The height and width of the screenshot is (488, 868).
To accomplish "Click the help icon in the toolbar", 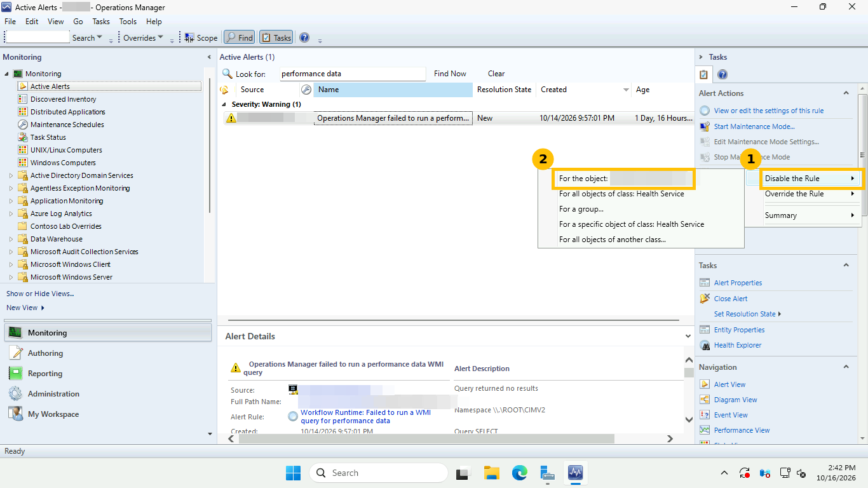I will point(304,37).
